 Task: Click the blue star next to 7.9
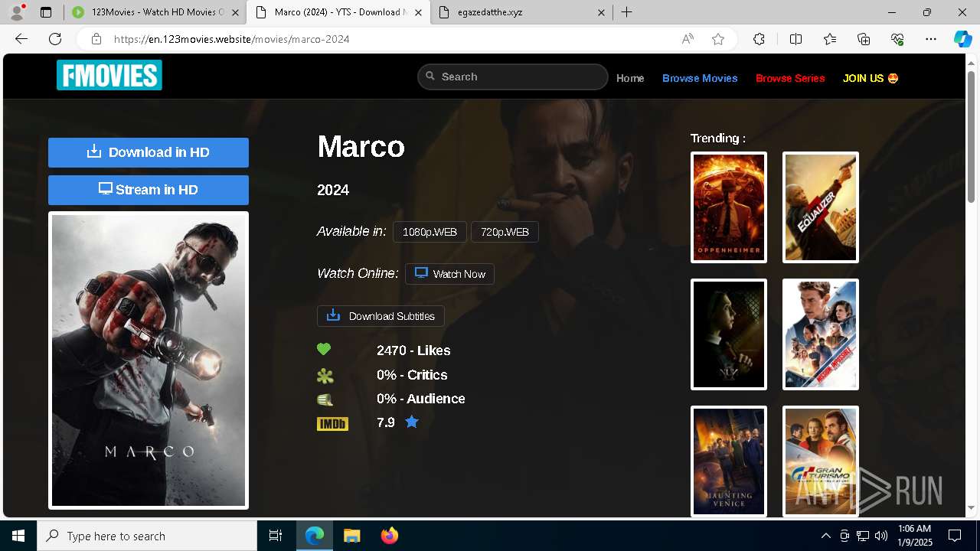point(412,422)
